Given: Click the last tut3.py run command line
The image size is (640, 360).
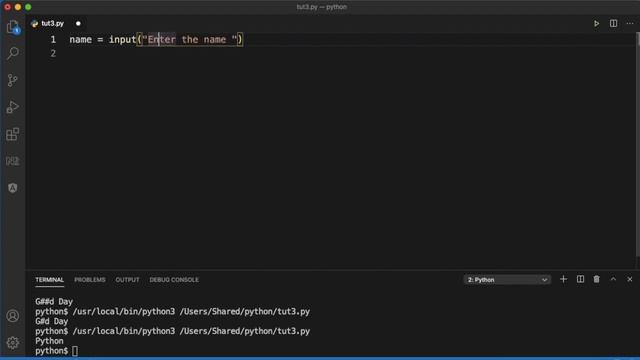Looking at the screenshot, I should pyautogui.click(x=172, y=331).
